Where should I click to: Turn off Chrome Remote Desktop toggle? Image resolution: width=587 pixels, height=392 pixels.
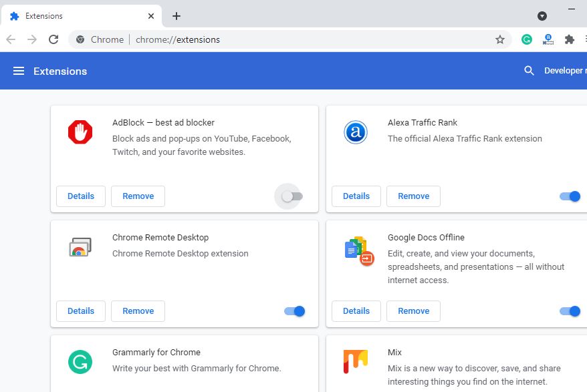[295, 311]
